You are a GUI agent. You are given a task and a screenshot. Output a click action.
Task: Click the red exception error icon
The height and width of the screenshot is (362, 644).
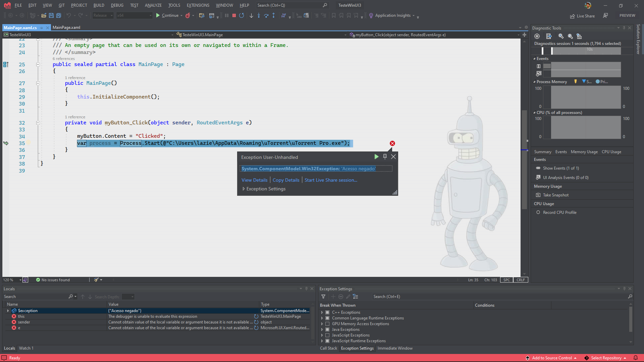click(x=392, y=143)
